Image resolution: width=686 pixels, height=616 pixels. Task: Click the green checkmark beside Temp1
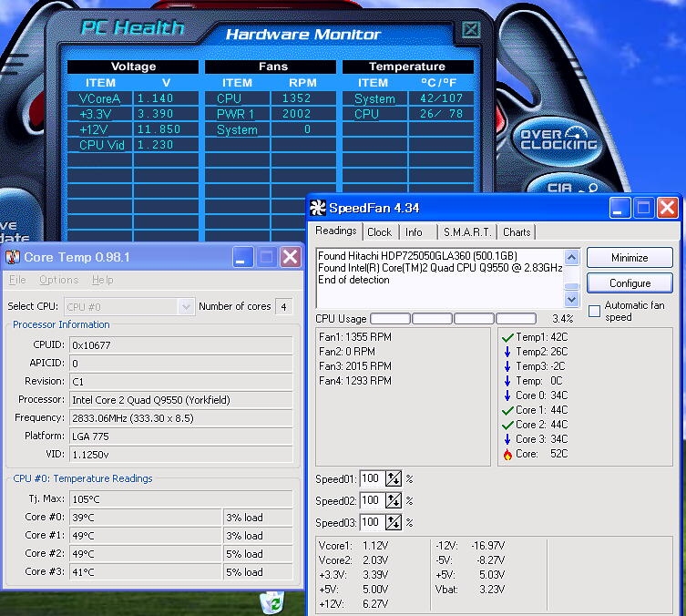pyautogui.click(x=507, y=337)
